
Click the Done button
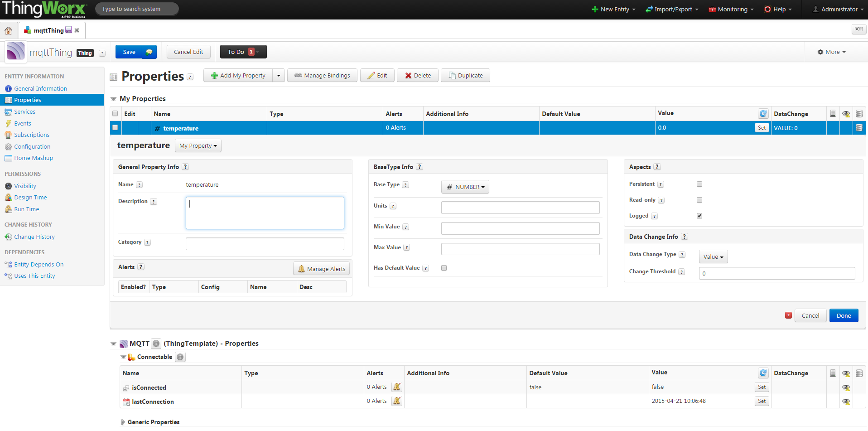coord(844,315)
